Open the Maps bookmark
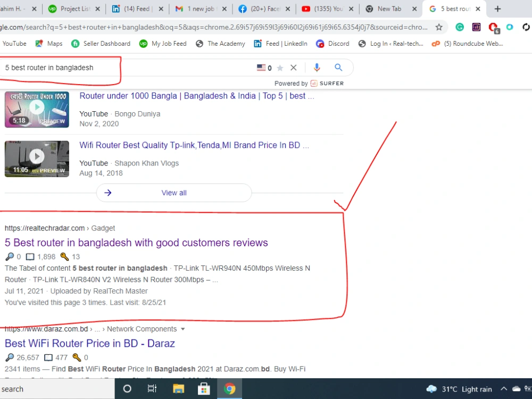 coord(49,44)
